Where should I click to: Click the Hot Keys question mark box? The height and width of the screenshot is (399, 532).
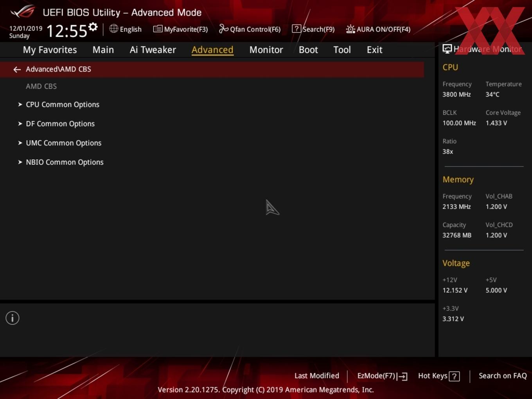tap(454, 376)
